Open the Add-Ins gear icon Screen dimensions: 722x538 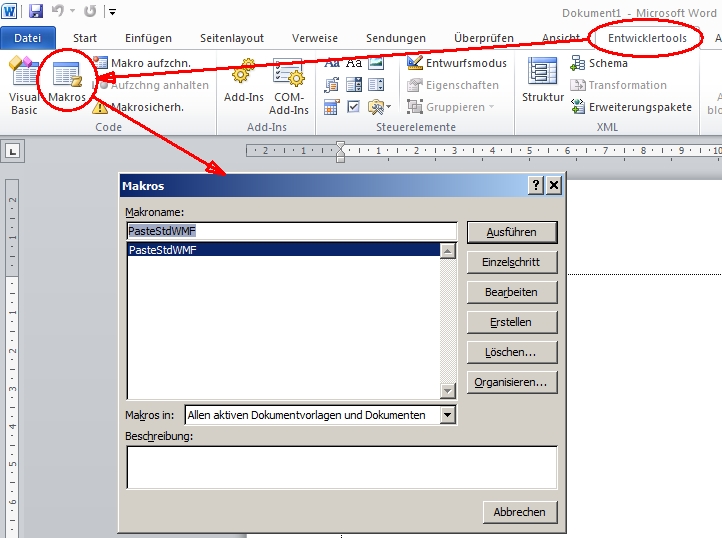point(244,80)
